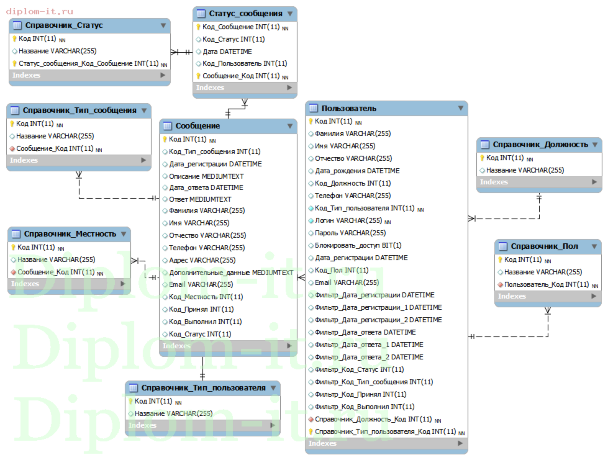Click key icon beside Код in Сообщение
608x460 pixels.
point(166,140)
